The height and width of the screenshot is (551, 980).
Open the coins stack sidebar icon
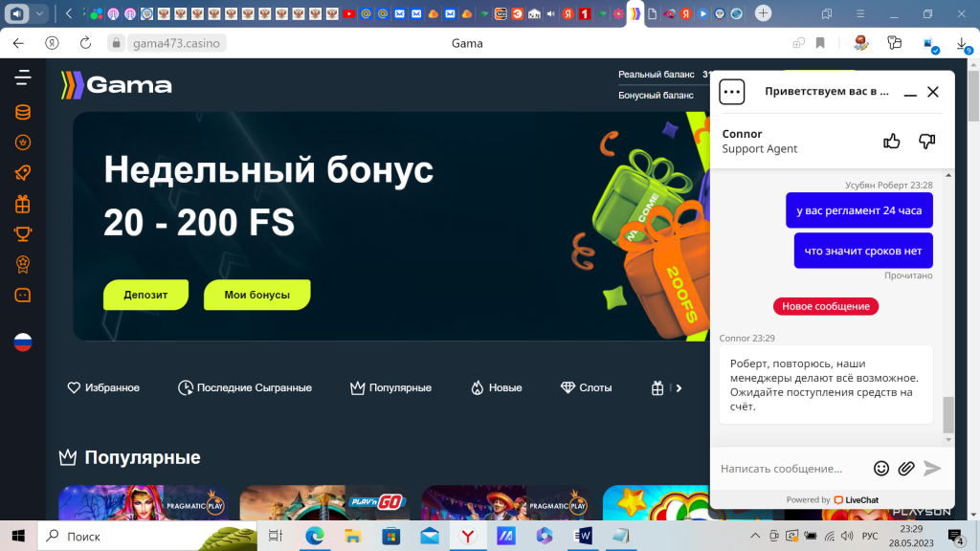[x=23, y=113]
